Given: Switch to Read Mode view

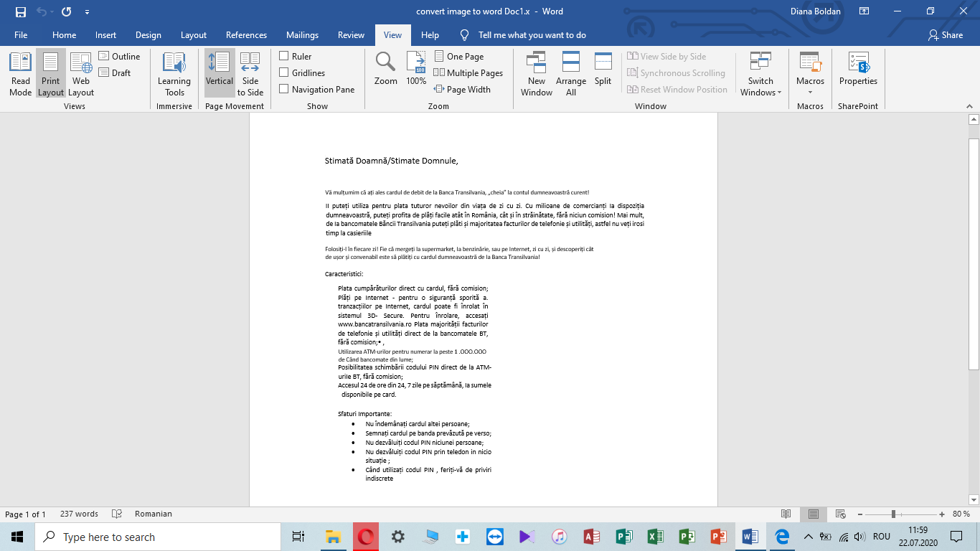Looking at the screenshot, I should pyautogui.click(x=20, y=74).
